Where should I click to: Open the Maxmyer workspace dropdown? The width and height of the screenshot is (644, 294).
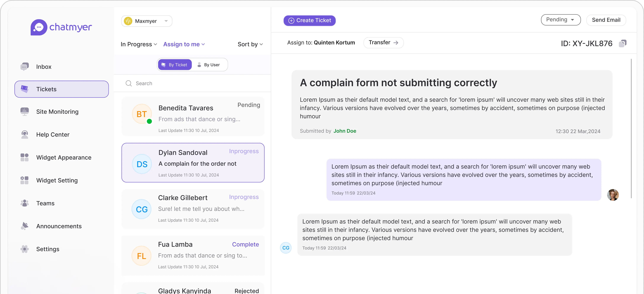[147, 21]
